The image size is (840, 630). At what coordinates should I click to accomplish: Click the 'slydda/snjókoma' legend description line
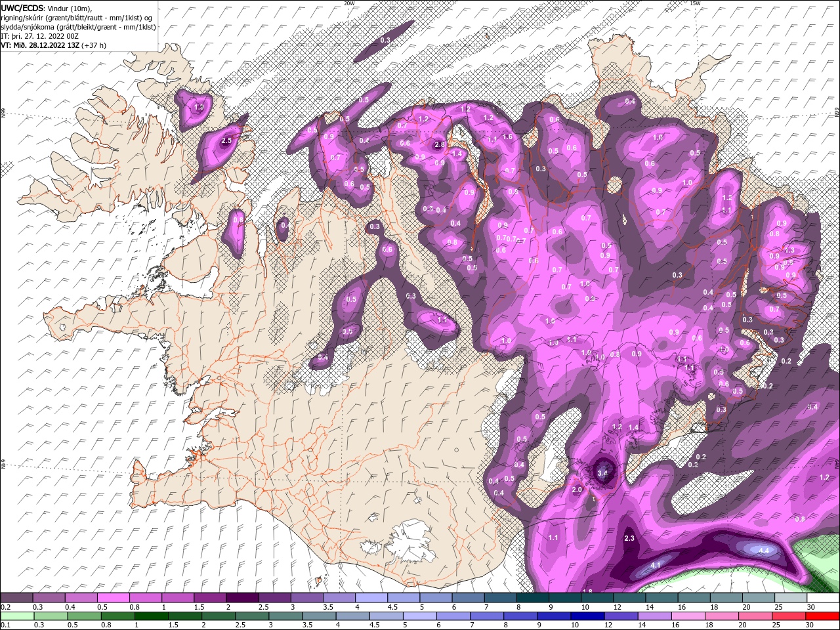click(x=79, y=27)
